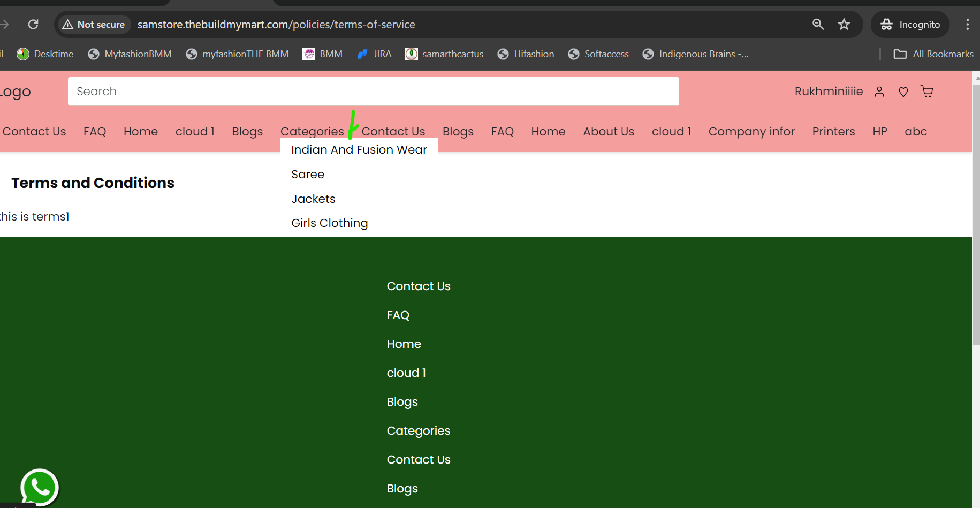Open the JIRA bookmark
This screenshot has width=980, height=508.
375,54
